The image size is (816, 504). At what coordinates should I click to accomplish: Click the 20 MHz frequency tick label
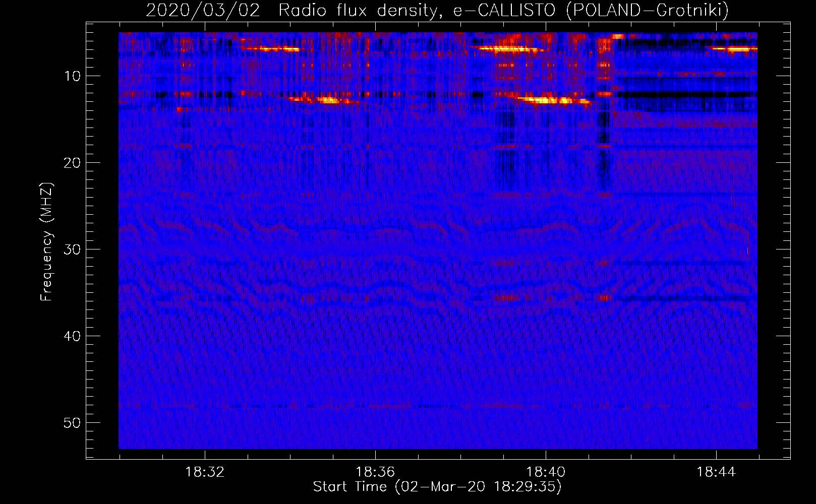pyautogui.click(x=73, y=163)
